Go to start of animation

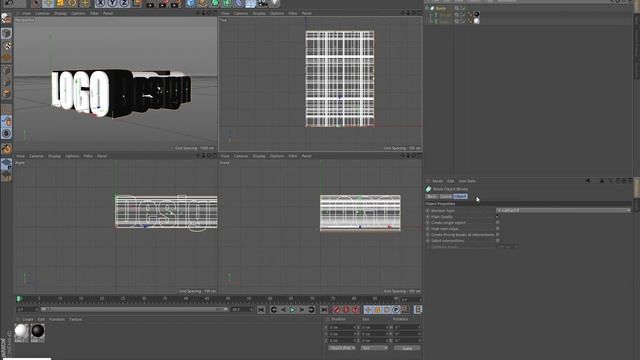tap(261, 310)
